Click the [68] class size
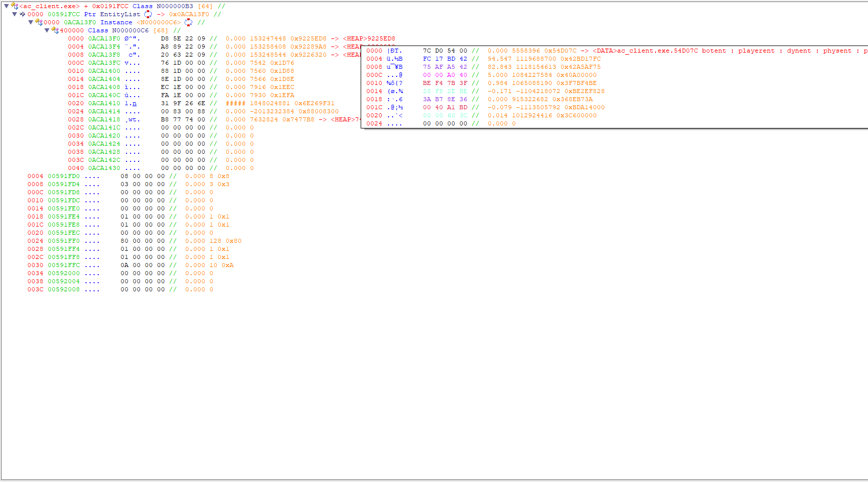This screenshot has width=868, height=482. (161, 30)
